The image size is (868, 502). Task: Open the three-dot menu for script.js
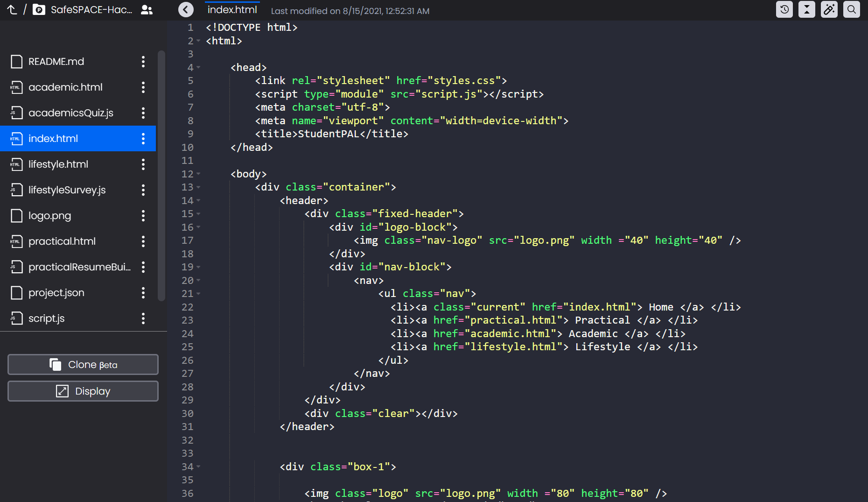pos(143,318)
